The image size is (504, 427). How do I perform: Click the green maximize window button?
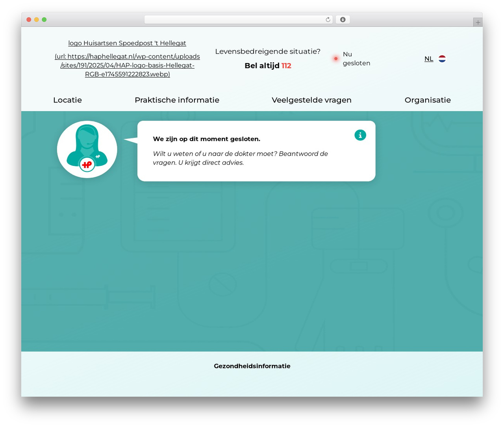[x=44, y=20]
